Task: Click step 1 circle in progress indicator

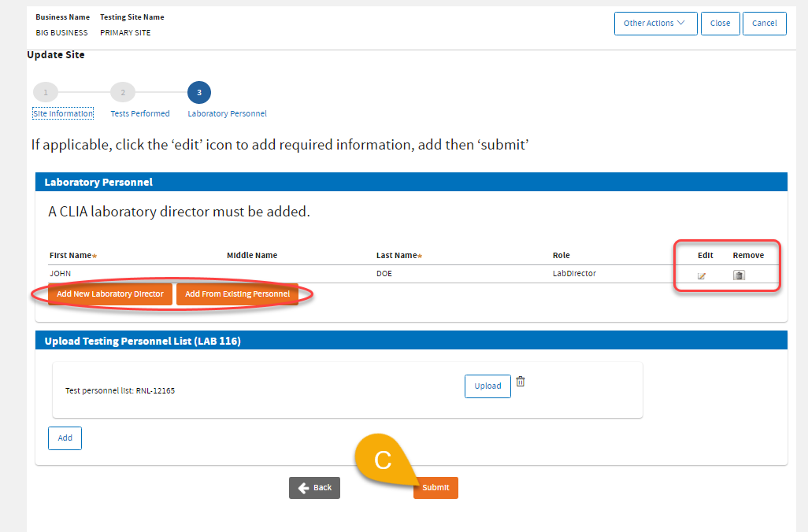Action: point(45,93)
